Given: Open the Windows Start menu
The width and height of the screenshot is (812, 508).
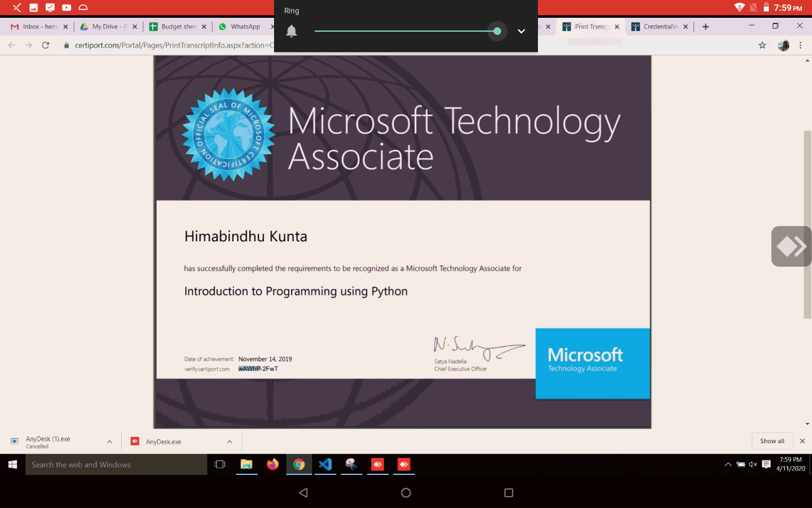Looking at the screenshot, I should point(12,464).
